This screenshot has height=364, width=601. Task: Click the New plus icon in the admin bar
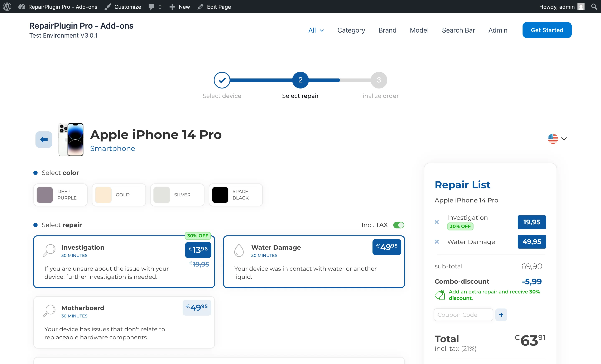[172, 7]
